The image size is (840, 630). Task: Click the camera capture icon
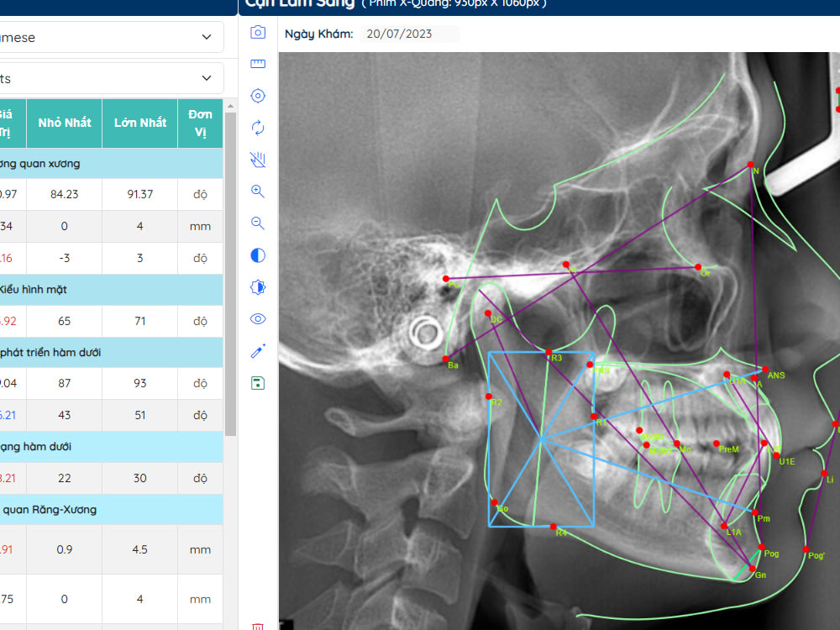click(x=258, y=32)
